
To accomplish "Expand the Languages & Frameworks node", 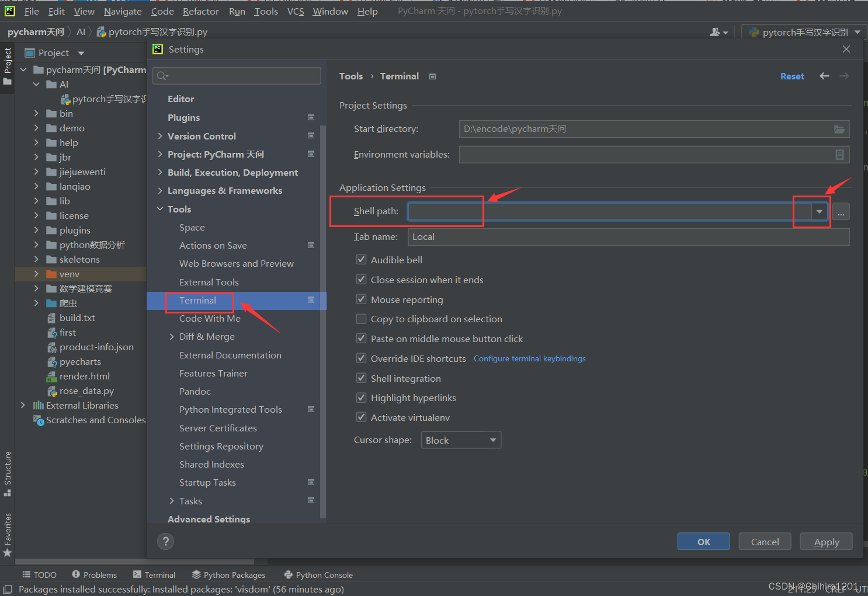I will pos(160,191).
